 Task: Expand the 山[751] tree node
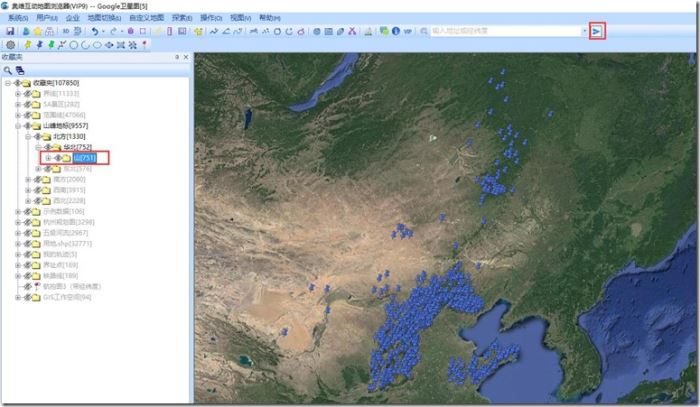(47, 158)
